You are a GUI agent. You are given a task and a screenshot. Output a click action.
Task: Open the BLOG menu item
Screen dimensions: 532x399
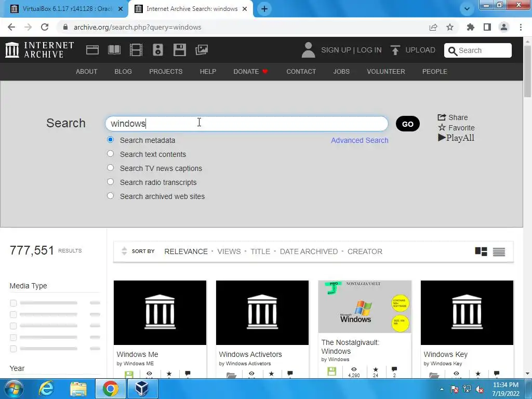[123, 72]
